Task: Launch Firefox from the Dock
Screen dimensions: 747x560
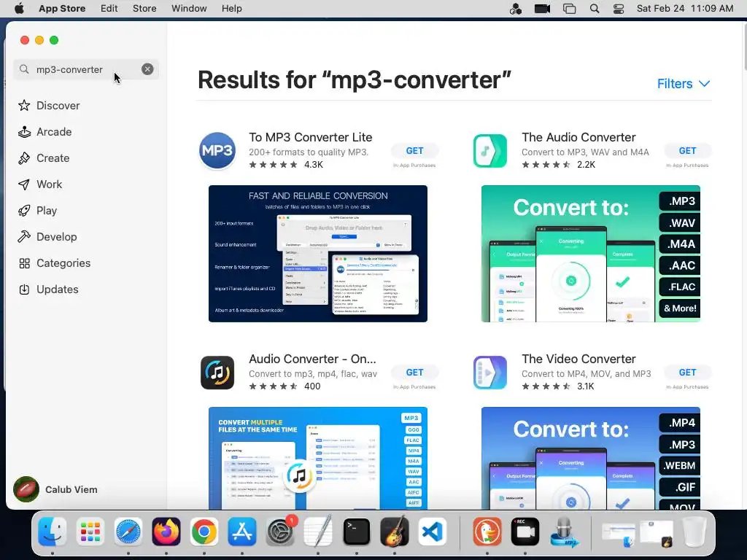Action: (166, 532)
